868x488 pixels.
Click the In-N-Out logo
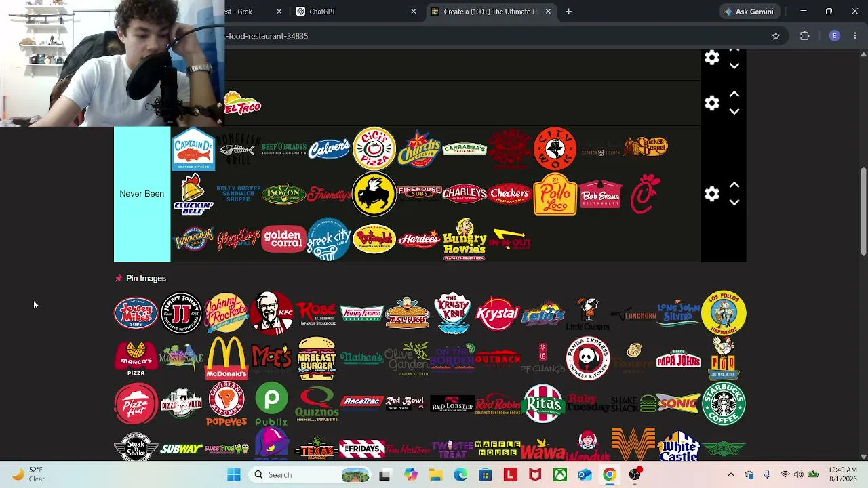click(x=509, y=239)
